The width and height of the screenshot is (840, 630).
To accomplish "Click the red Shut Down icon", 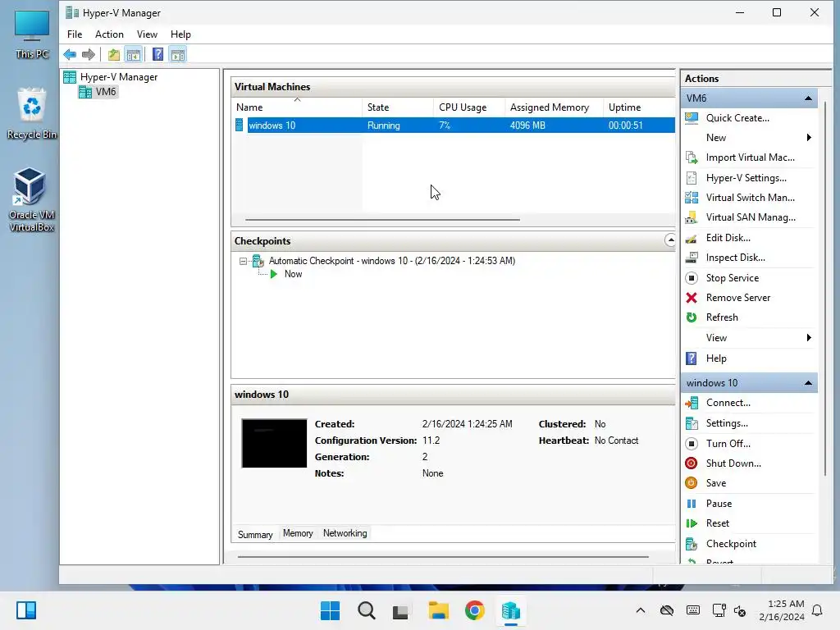I will coord(692,463).
